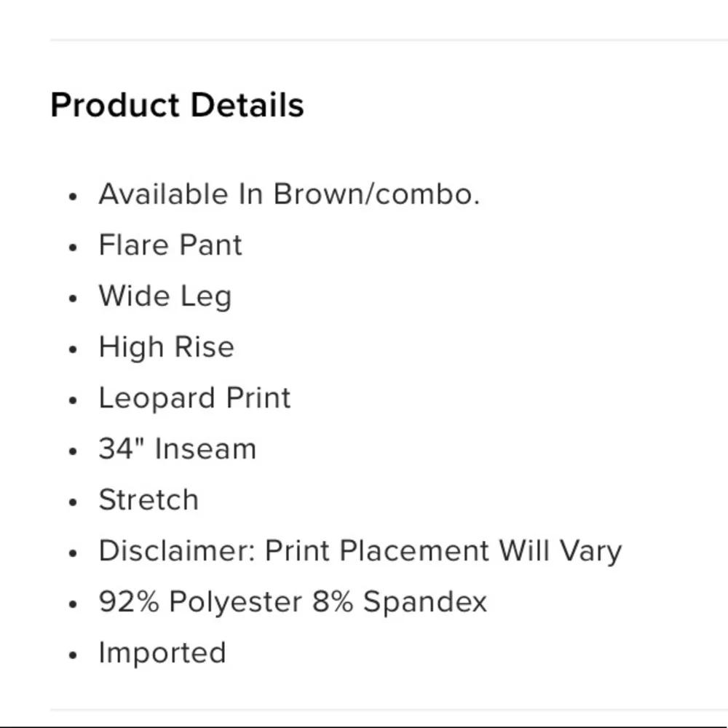Click the 92% Polyester 8% Spandex text
This screenshot has width=728, height=728.
293,602
